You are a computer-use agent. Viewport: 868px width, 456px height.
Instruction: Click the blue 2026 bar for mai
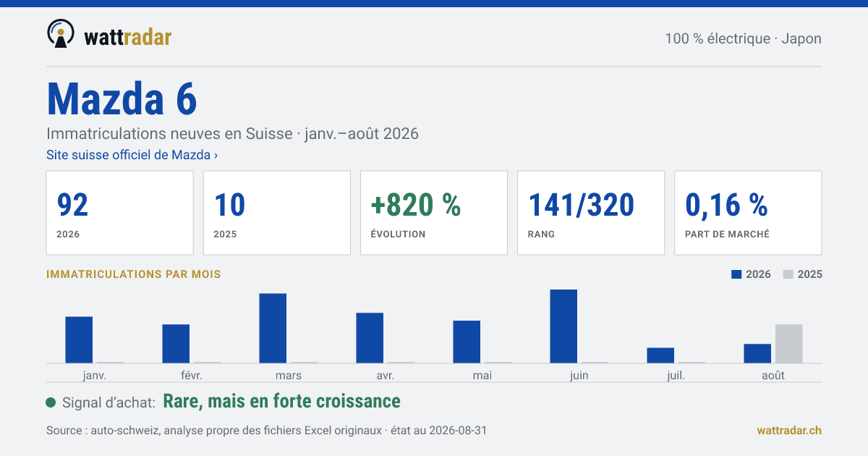coord(467,342)
